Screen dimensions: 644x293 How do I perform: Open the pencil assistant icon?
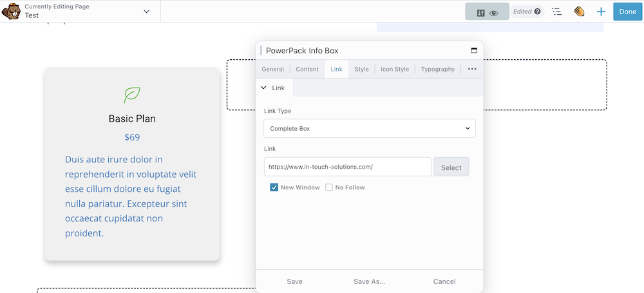click(579, 12)
